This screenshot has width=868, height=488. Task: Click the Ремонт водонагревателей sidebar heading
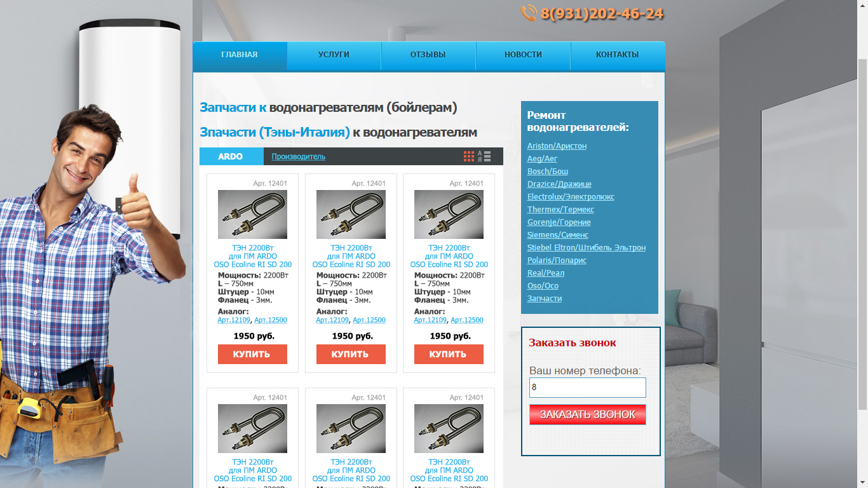point(578,121)
